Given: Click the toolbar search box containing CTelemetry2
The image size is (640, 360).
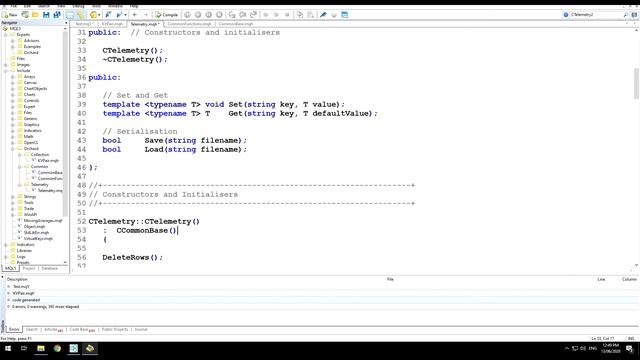Looking at the screenshot, I should [596, 15].
